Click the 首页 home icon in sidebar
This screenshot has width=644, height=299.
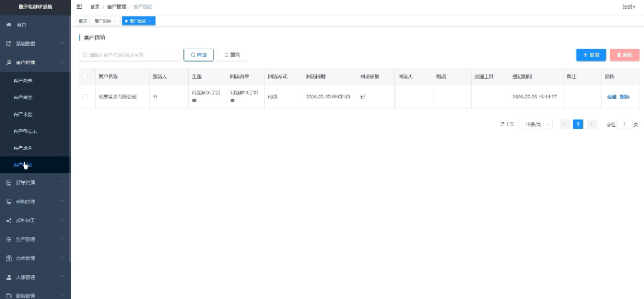[x=9, y=25]
